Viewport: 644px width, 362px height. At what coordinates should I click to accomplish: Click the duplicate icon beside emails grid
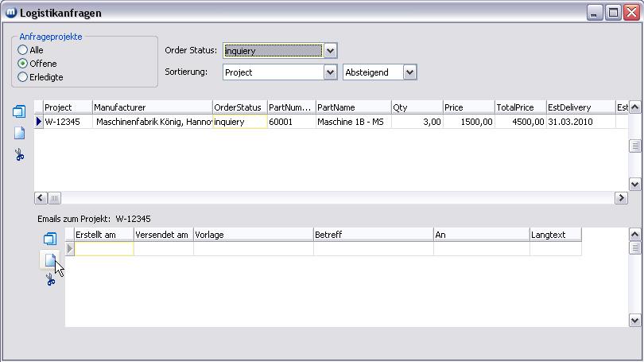click(x=50, y=239)
